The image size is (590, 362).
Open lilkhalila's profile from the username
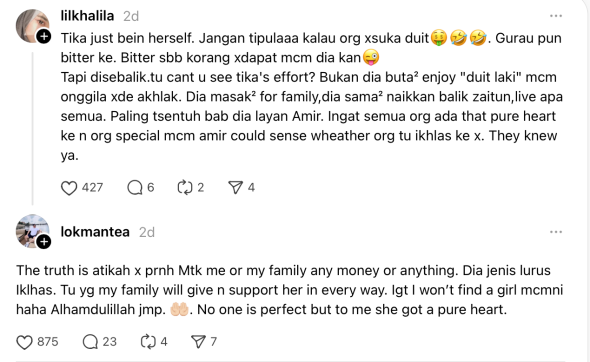click(x=87, y=16)
